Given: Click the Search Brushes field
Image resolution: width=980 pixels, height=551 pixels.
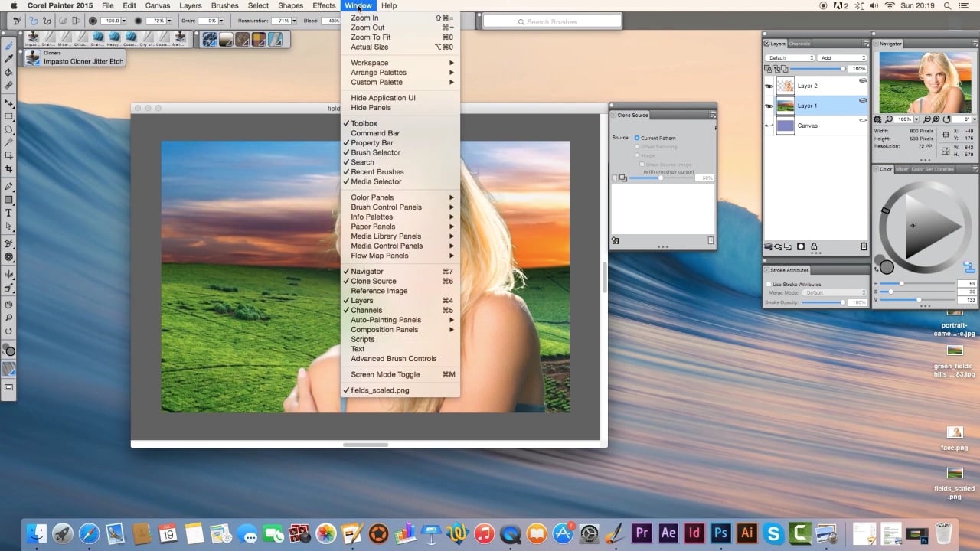Looking at the screenshot, I should click(552, 22).
